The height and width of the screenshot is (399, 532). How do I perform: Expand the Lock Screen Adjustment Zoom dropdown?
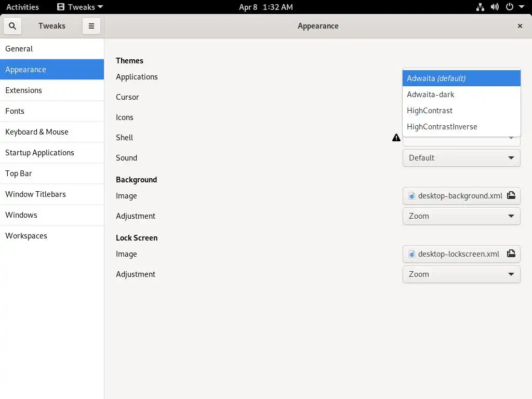tap(461, 274)
